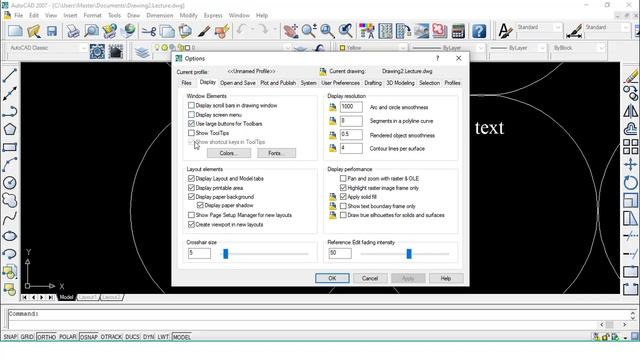The width and height of the screenshot is (640, 360).
Task: Click the Text Style icon
Action: 505,31
